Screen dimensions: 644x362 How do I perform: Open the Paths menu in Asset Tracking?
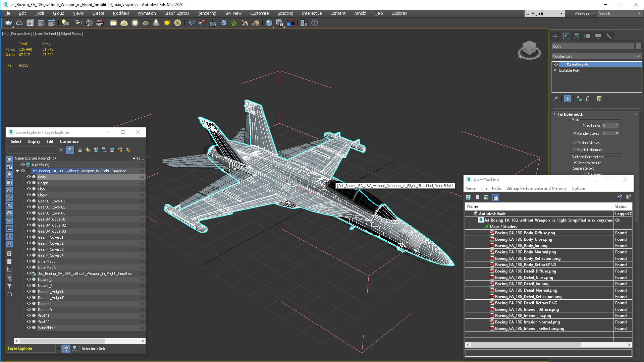(x=496, y=188)
